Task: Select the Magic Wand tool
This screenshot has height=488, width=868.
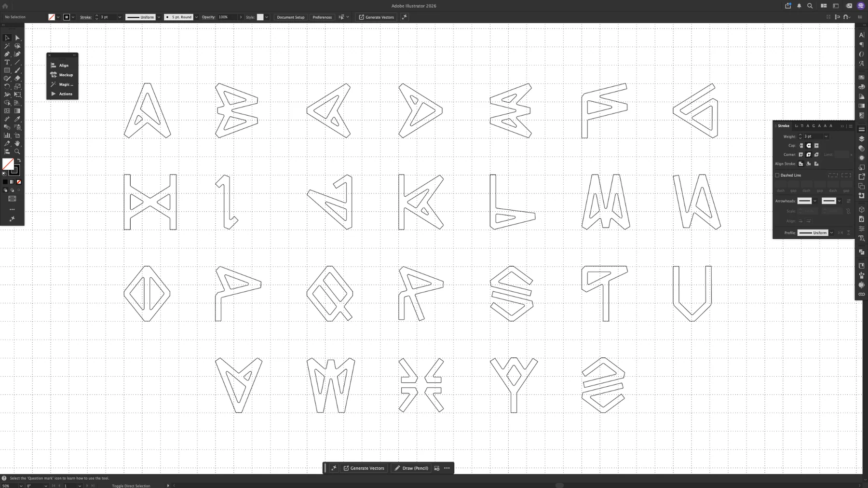Action: tap(7, 46)
